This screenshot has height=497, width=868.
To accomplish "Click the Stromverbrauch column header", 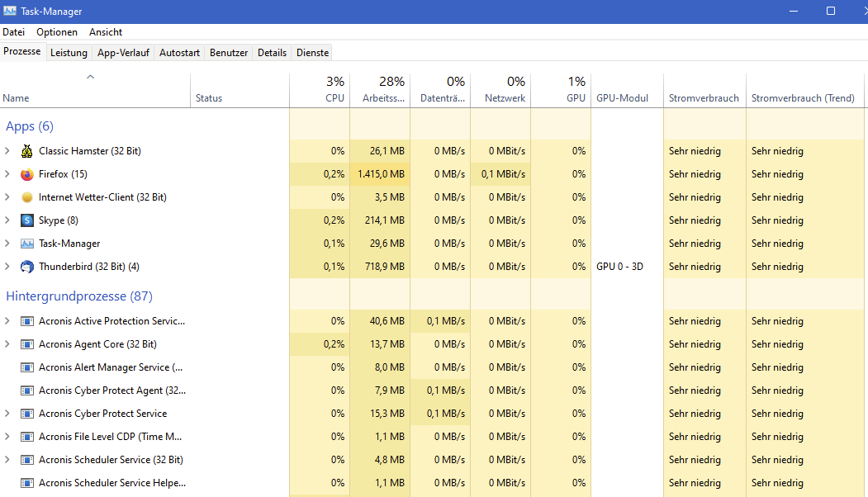I will (x=704, y=98).
